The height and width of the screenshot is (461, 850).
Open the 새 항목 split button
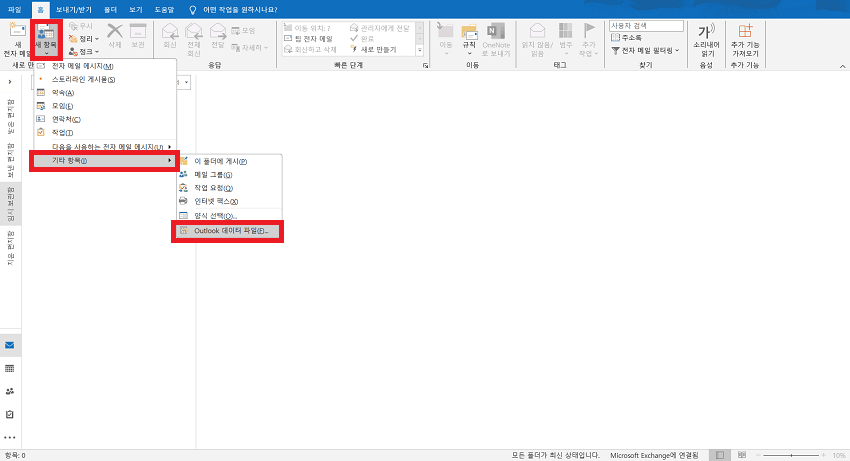click(x=46, y=40)
